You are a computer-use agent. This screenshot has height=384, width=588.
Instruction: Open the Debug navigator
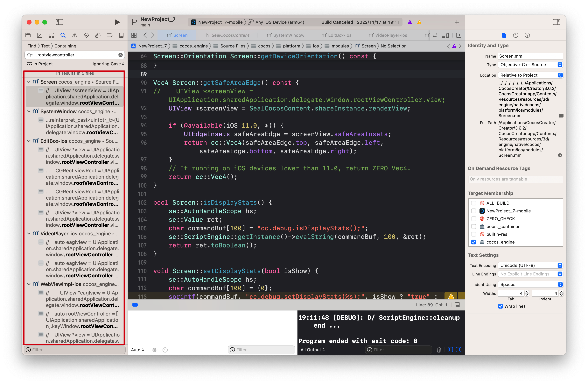pyautogui.click(x=98, y=35)
